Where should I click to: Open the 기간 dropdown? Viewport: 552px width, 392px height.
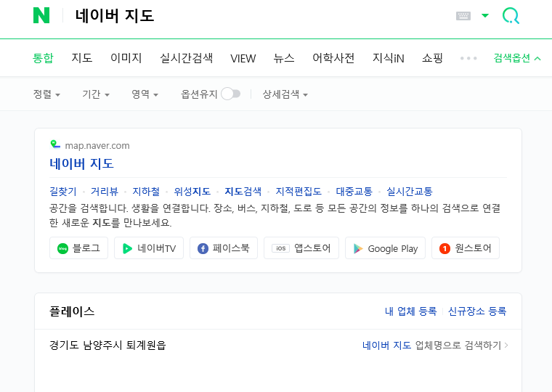coord(96,94)
